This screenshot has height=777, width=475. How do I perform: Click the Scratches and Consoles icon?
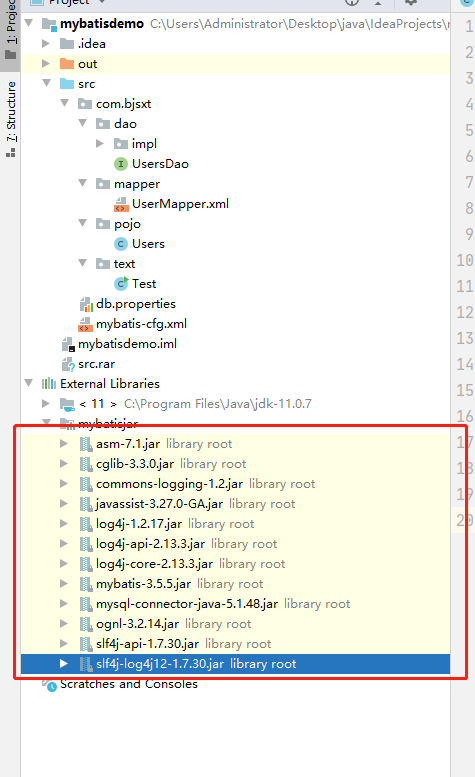click(50, 685)
